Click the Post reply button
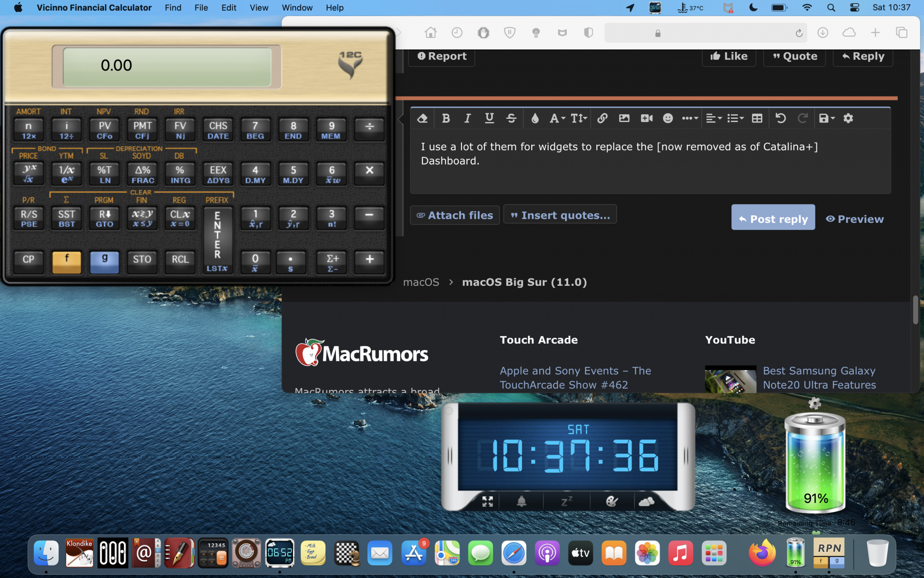The width and height of the screenshot is (924, 578). (x=773, y=218)
